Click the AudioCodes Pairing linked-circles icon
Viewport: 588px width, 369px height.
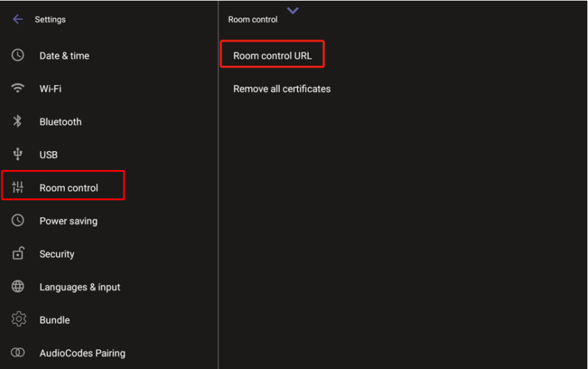pos(18,353)
